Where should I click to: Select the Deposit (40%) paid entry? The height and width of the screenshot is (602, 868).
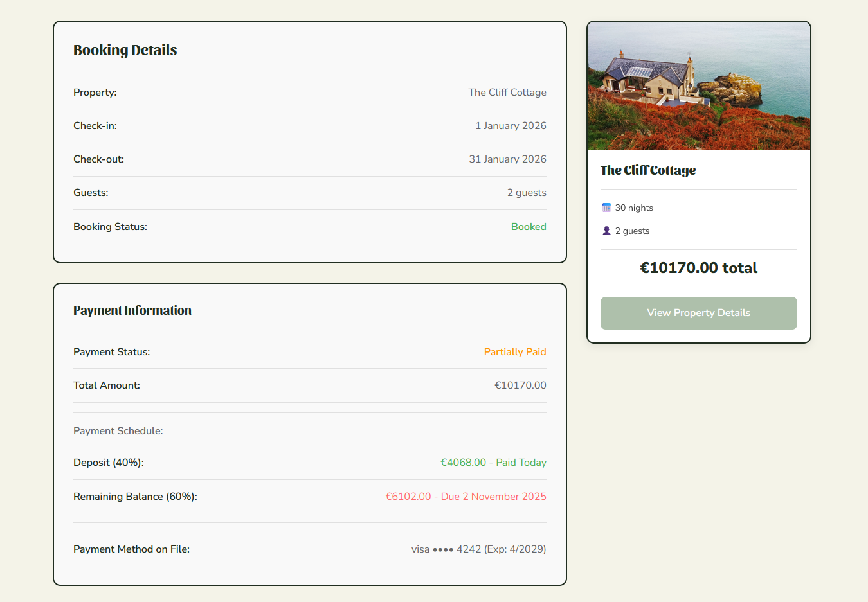pos(494,462)
